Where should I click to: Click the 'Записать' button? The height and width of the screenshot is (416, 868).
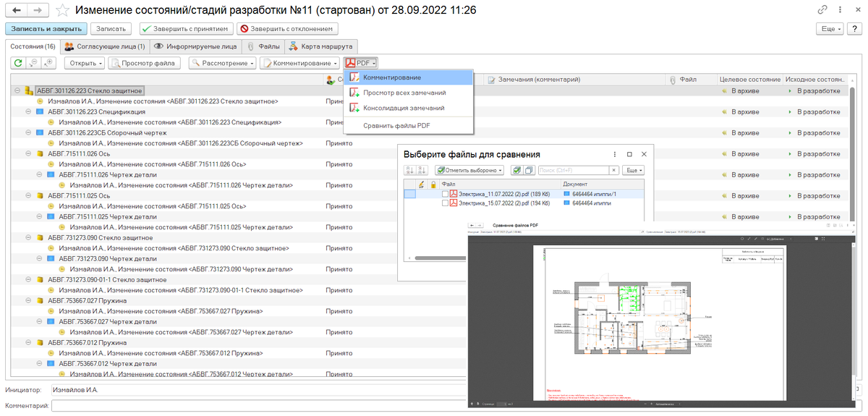111,29
